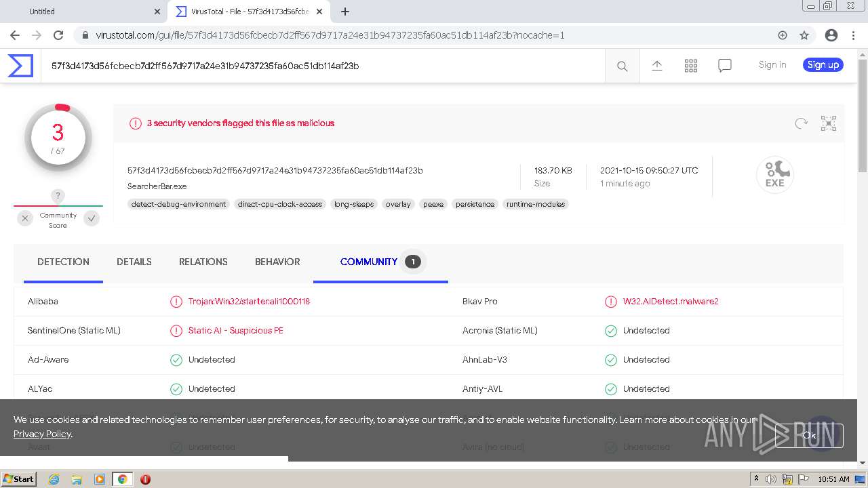Screen dimensions: 868x488
Task: Click the volume icon in the system tray
Action: pos(771,479)
